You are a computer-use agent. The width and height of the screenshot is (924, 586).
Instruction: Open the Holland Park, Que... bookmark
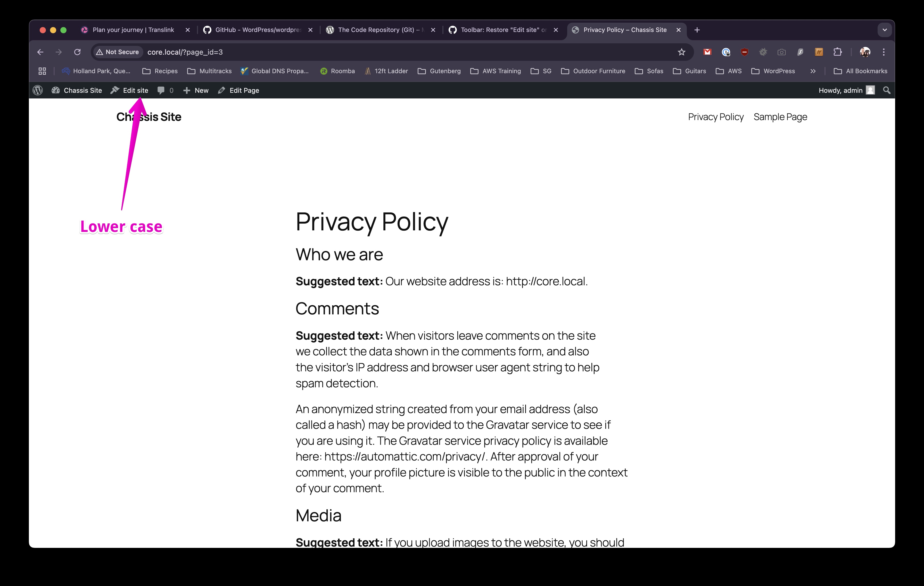tap(96, 71)
